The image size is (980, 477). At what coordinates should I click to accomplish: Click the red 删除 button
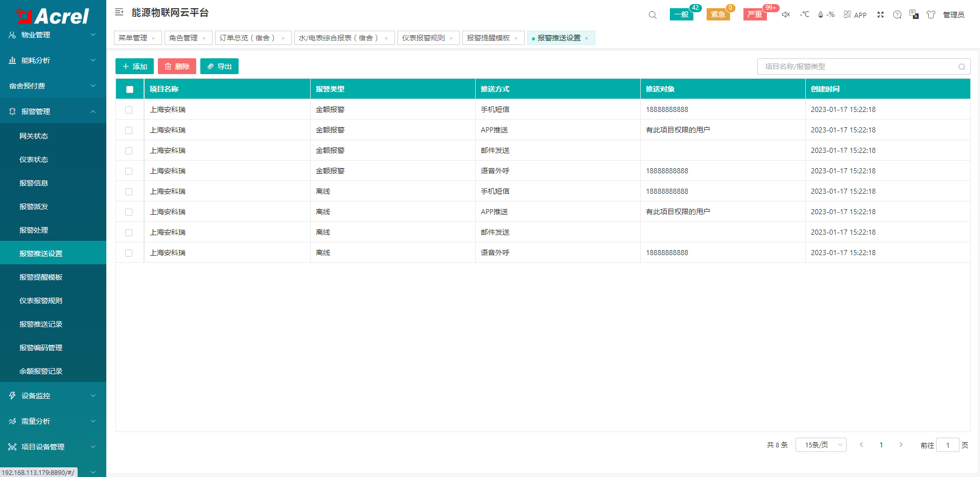tap(177, 66)
